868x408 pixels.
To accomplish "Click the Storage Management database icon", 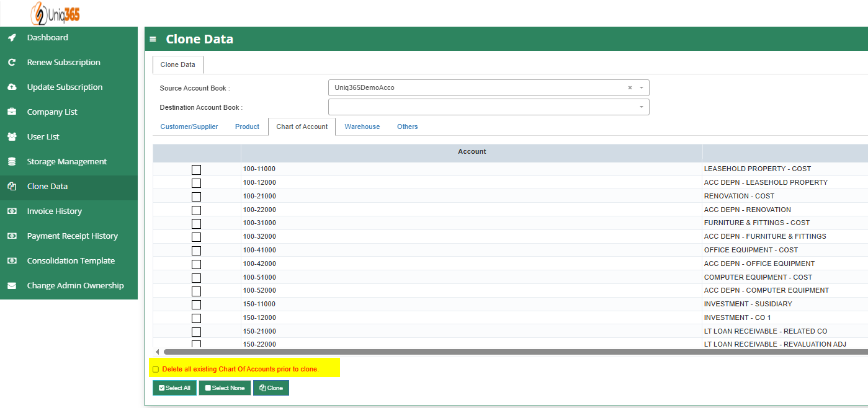I will pyautogui.click(x=12, y=162).
